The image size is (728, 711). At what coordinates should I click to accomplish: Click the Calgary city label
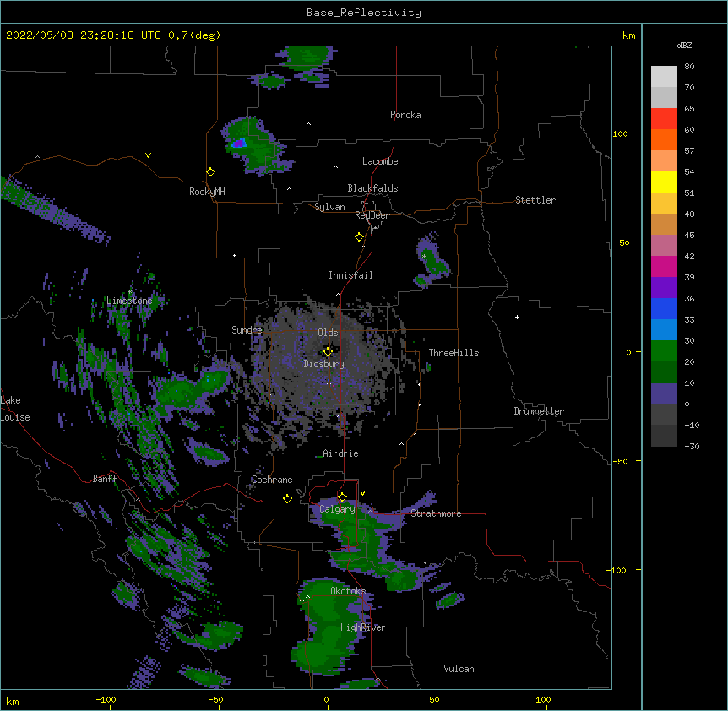pyautogui.click(x=337, y=509)
